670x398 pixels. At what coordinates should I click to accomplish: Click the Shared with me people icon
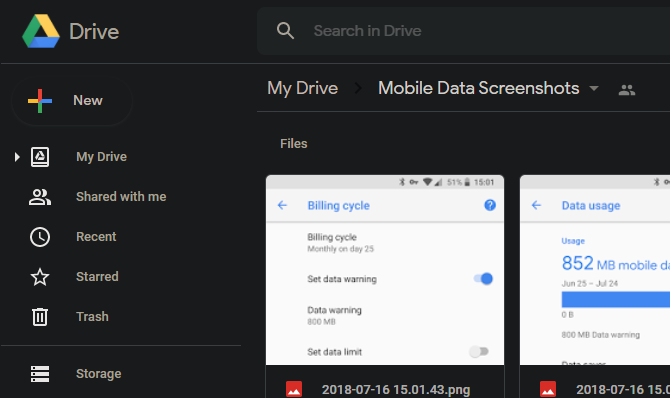[x=40, y=197]
